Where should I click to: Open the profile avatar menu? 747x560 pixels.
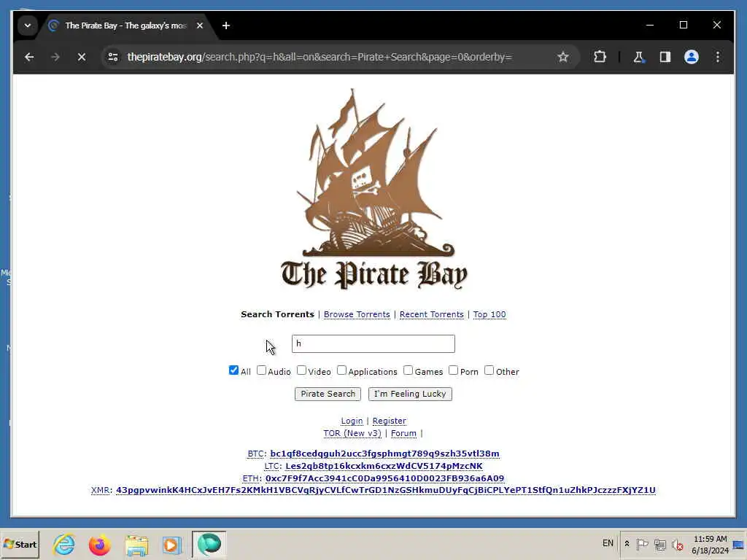[692, 57]
